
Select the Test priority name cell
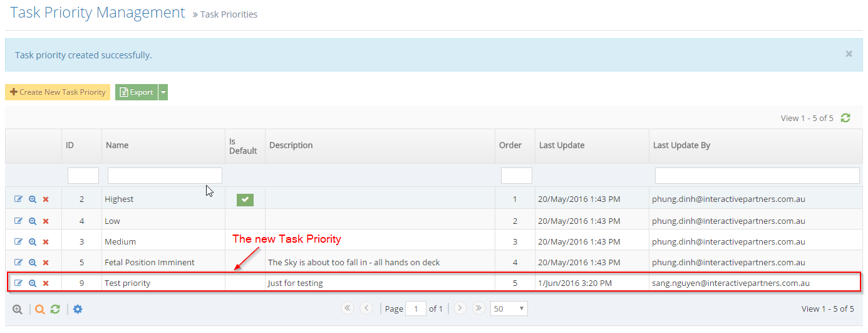pos(163,283)
